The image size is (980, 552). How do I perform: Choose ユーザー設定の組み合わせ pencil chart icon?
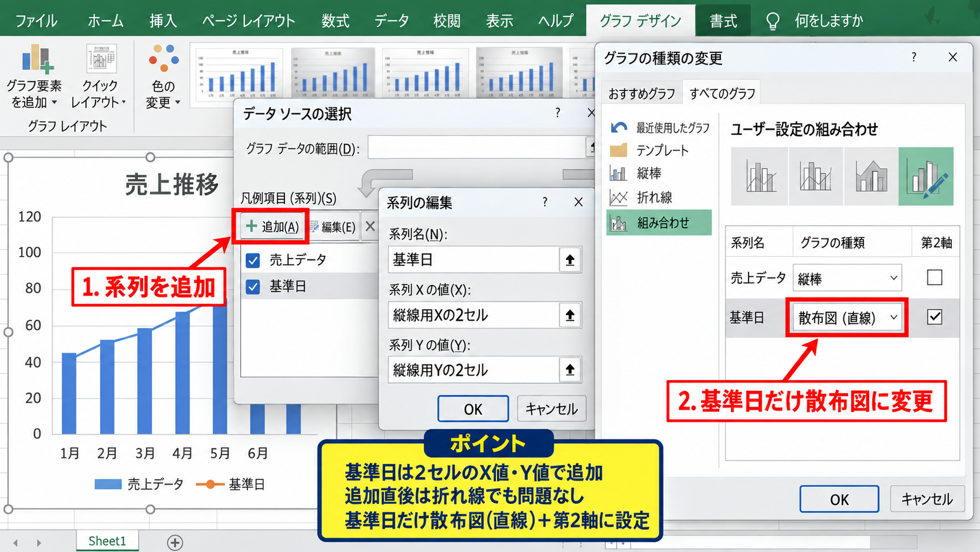tap(926, 177)
